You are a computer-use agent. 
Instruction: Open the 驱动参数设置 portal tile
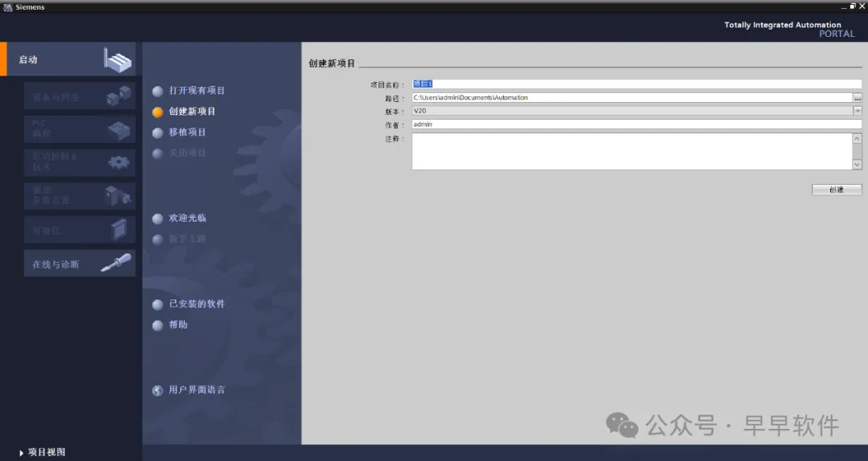coord(80,196)
